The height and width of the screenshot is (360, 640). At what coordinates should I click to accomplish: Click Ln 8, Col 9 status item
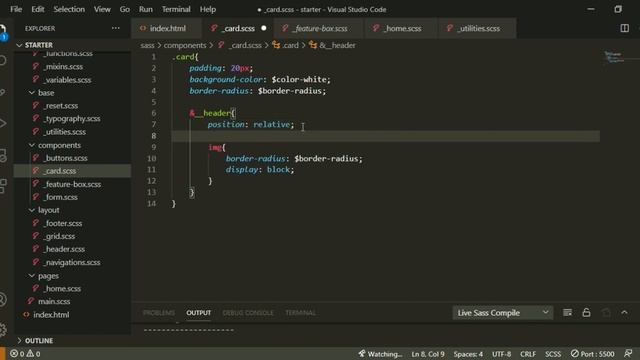tap(428, 354)
